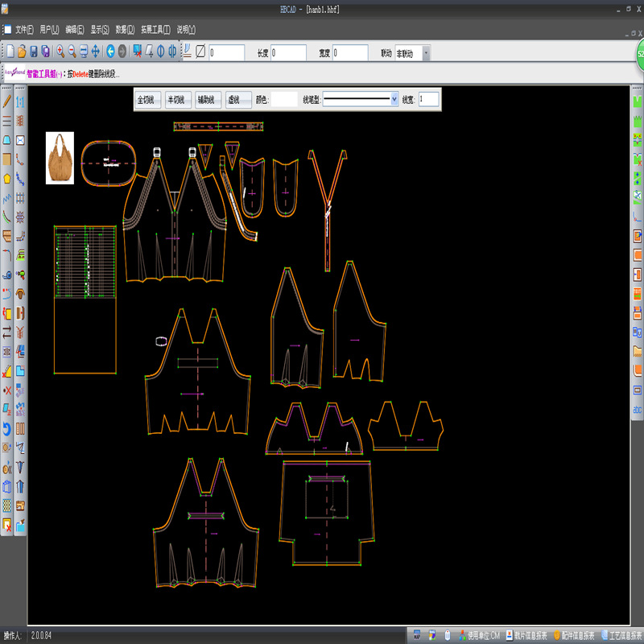Click the zoom in magnifier icon
Viewport: 644px width, 644px height.
click(60, 52)
